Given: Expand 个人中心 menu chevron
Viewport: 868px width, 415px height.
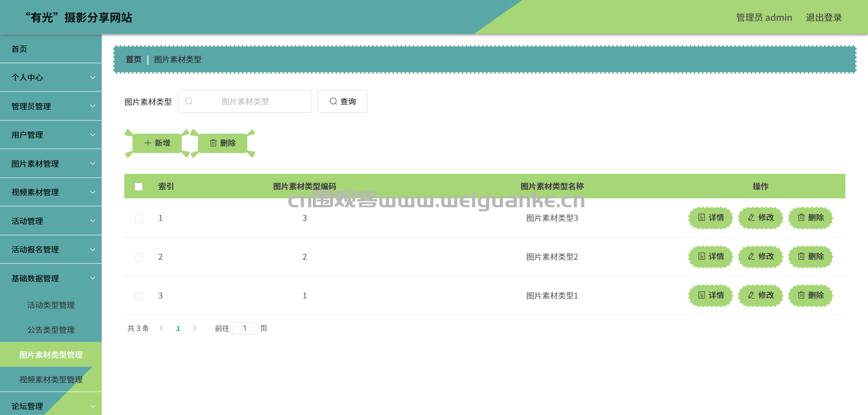Looking at the screenshot, I should click(x=93, y=78).
